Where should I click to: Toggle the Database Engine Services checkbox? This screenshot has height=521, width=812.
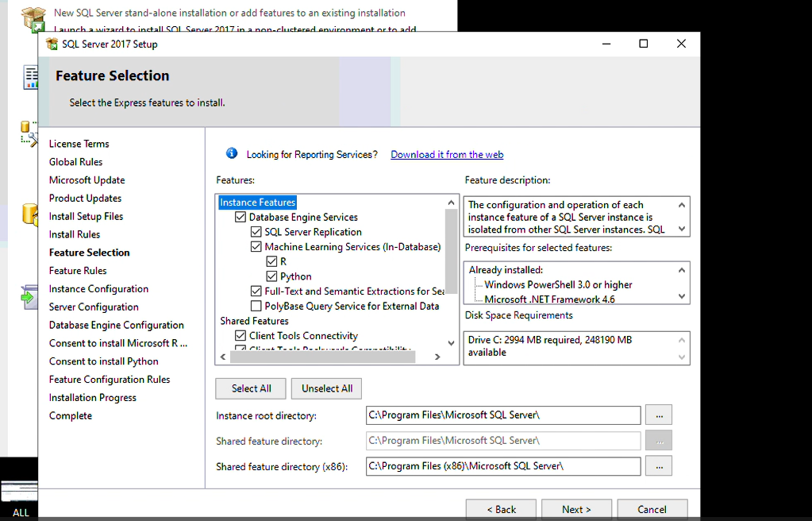(241, 217)
